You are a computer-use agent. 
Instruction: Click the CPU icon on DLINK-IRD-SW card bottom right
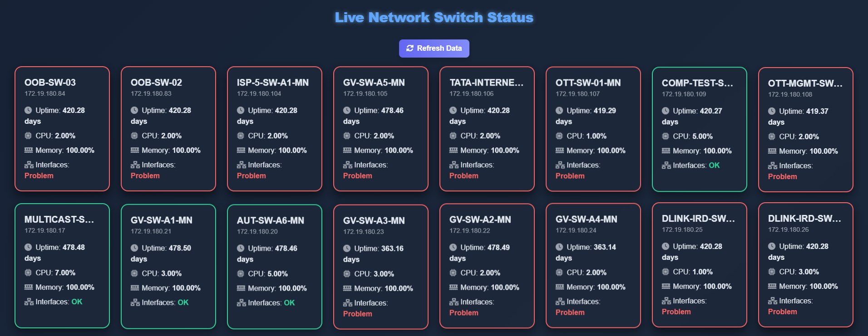click(x=771, y=272)
